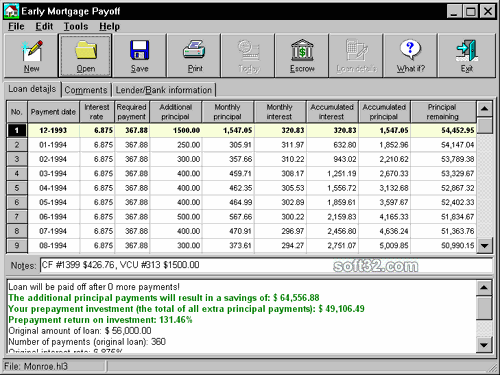Image resolution: width=500 pixels, height=375 pixels.
Task: Select monthly interest cell 311.97
Action: tap(280, 145)
